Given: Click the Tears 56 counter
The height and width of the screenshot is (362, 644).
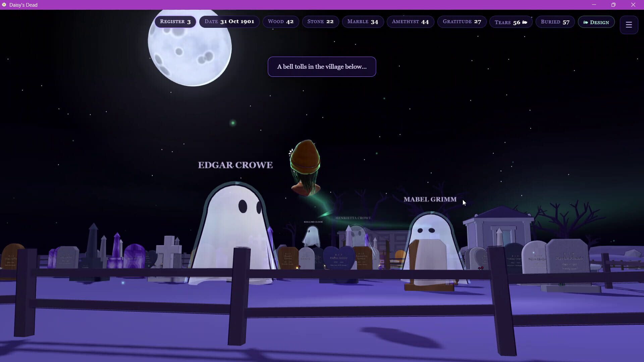Looking at the screenshot, I should coord(511,22).
